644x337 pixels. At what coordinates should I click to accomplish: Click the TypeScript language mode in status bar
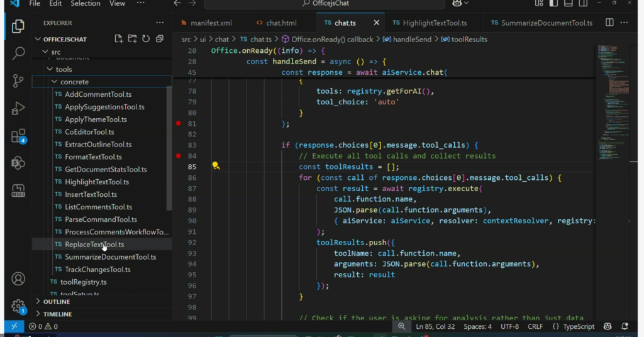click(573, 326)
